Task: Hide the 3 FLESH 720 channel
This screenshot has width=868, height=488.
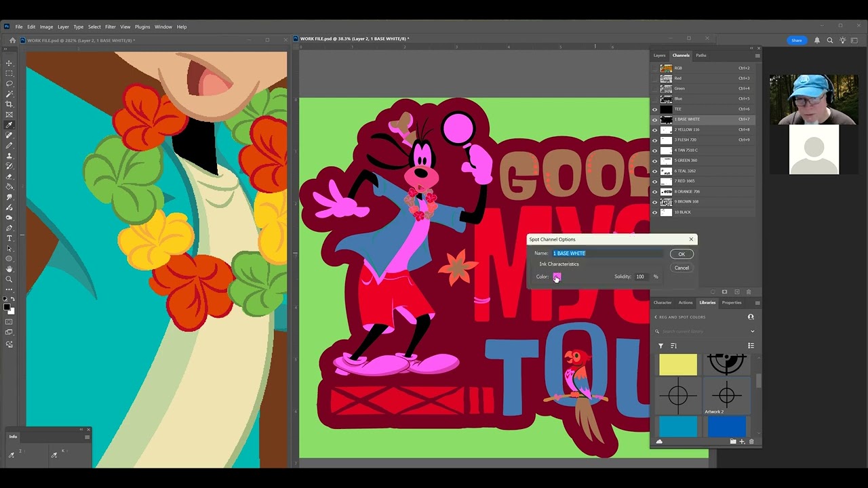Action: click(x=655, y=140)
